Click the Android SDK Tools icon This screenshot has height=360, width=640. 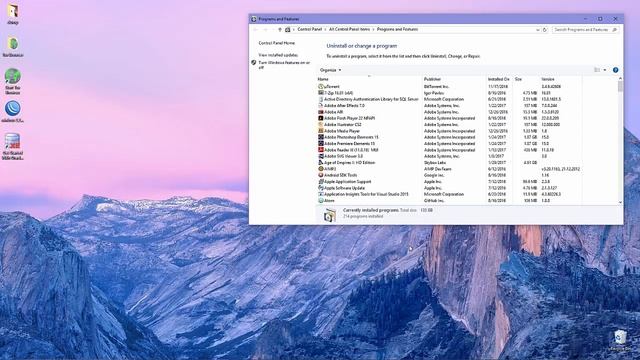pyautogui.click(x=321, y=175)
